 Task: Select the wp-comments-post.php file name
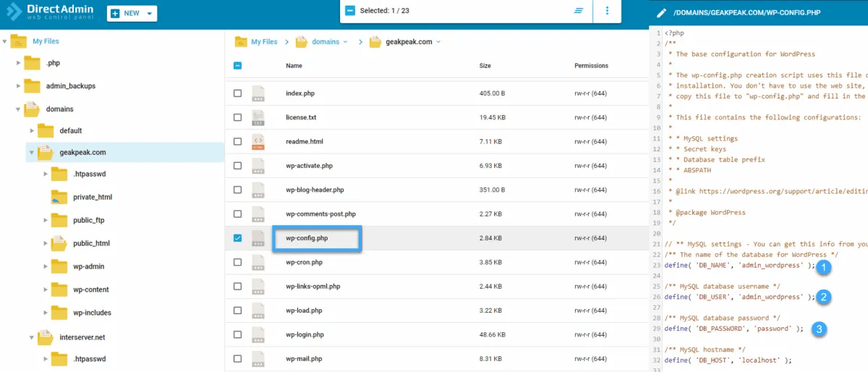320,214
